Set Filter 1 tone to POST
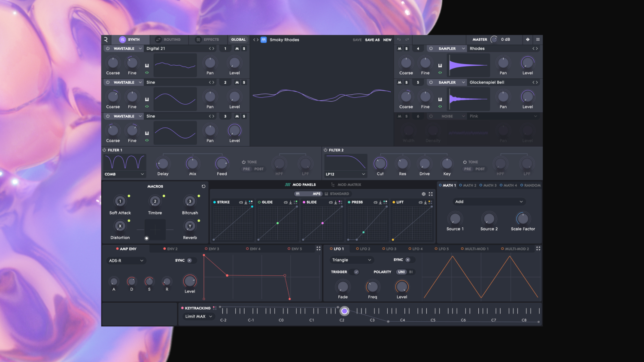This screenshot has height=362, width=644. [259, 169]
